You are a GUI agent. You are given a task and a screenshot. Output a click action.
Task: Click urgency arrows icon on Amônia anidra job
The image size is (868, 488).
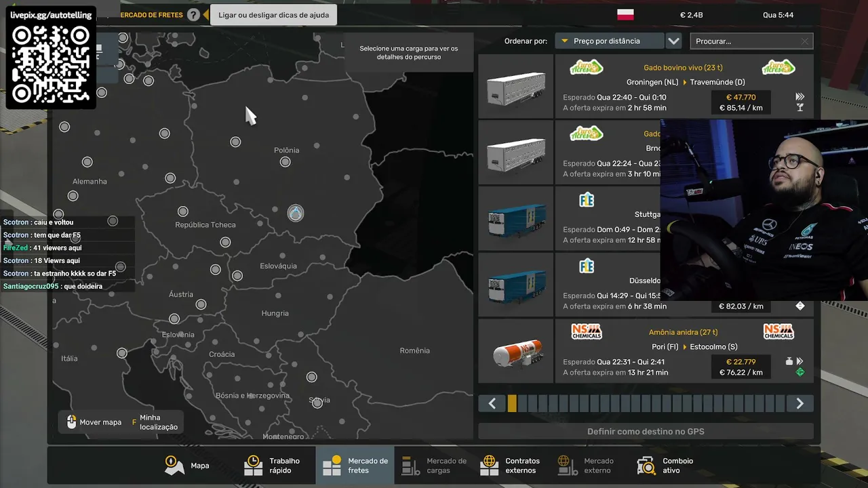800,361
